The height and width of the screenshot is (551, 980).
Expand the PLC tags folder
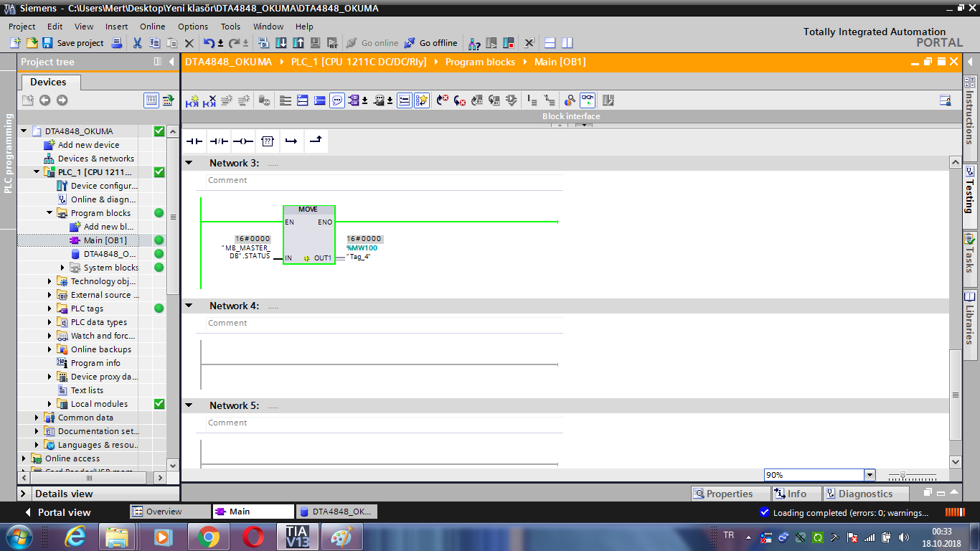[50, 309]
